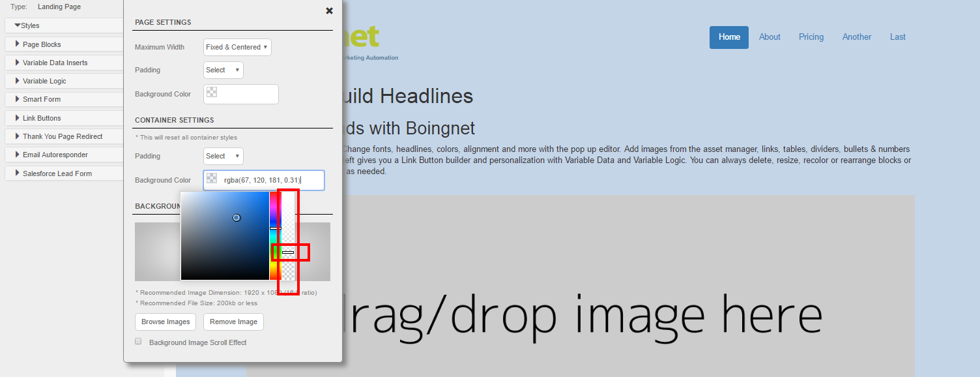
Task: Click the 'ds with Boingnet' subheading text
Action: click(409, 128)
